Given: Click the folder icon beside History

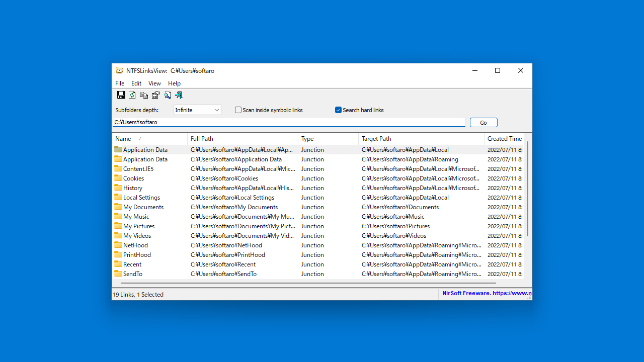Looking at the screenshot, I should [x=118, y=188].
